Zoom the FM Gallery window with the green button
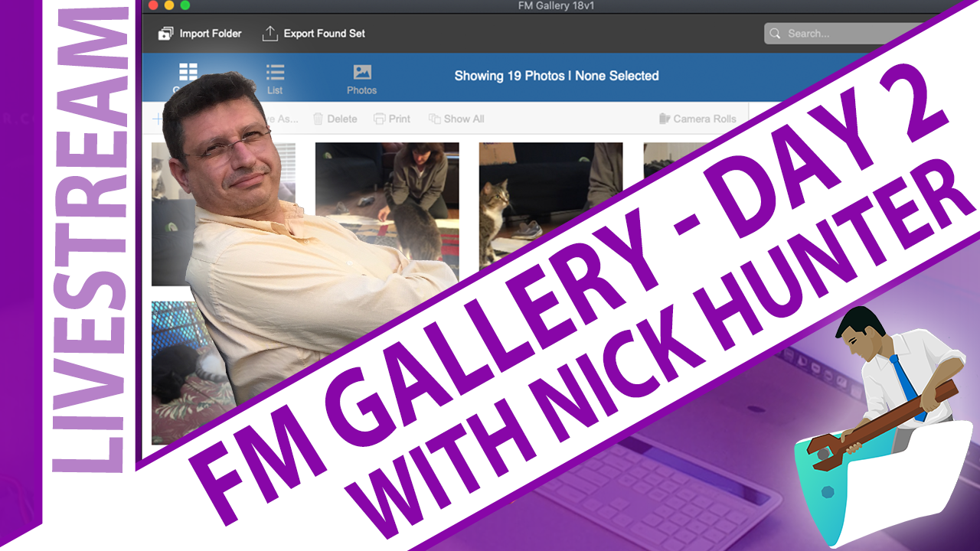The width and height of the screenshot is (980, 551). point(185,5)
